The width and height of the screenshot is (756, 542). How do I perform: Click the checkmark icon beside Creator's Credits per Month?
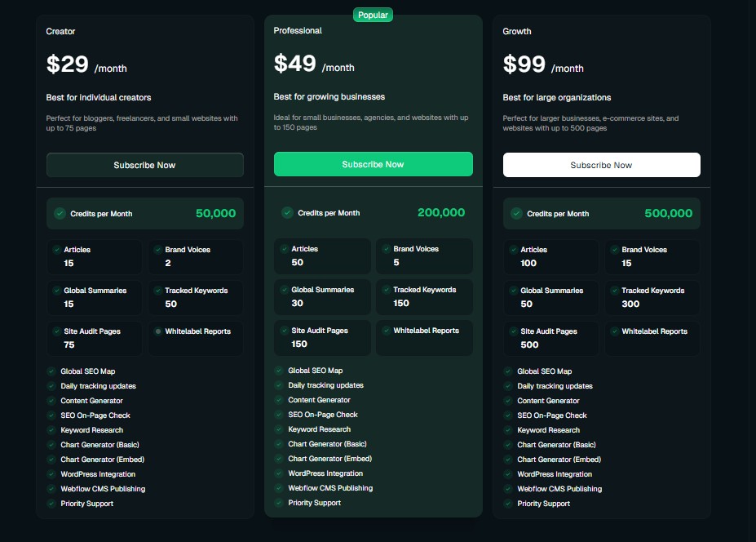click(x=60, y=213)
